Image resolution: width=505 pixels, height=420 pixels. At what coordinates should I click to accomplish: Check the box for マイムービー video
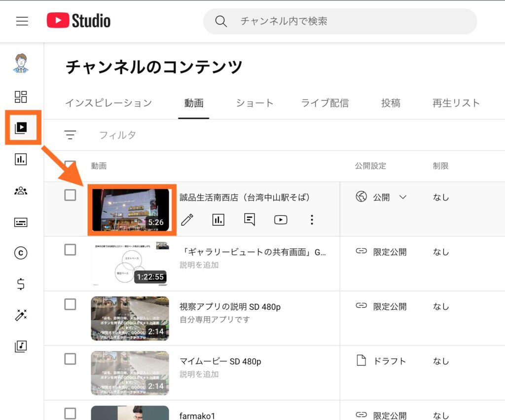(x=71, y=359)
